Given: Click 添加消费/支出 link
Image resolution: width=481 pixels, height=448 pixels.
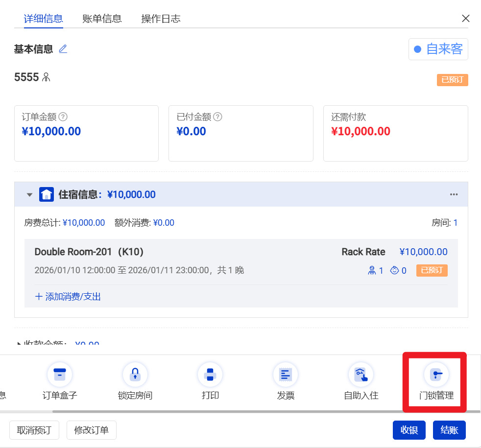Looking at the screenshot, I should click(68, 297).
